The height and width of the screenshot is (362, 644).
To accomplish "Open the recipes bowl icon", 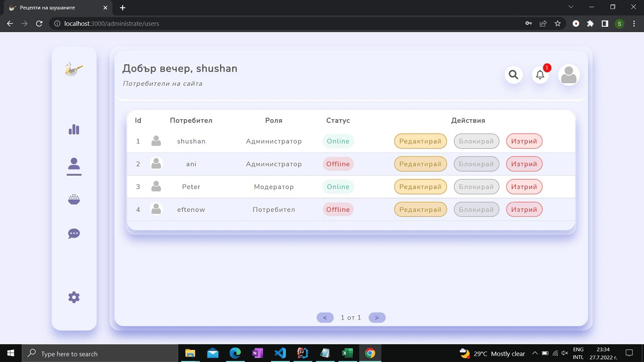I will click(74, 199).
